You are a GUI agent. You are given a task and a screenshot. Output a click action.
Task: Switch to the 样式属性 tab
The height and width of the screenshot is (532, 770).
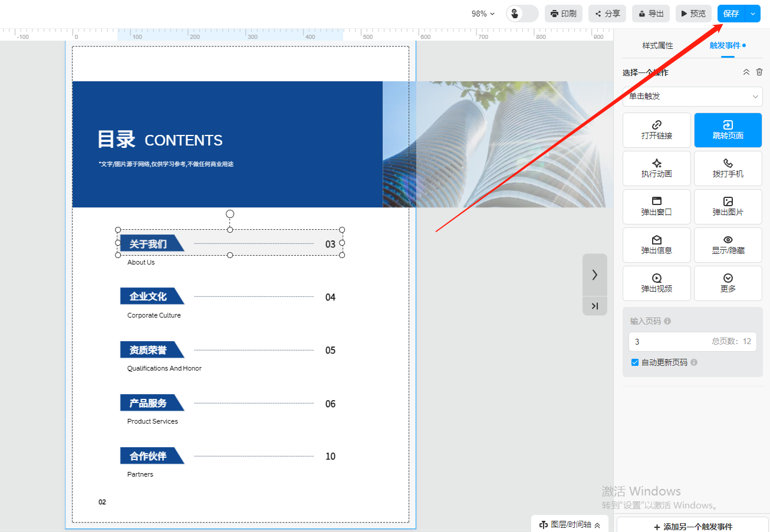click(657, 45)
